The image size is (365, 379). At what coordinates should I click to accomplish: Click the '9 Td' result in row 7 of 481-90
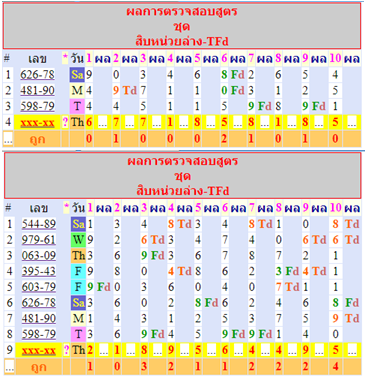point(346,318)
